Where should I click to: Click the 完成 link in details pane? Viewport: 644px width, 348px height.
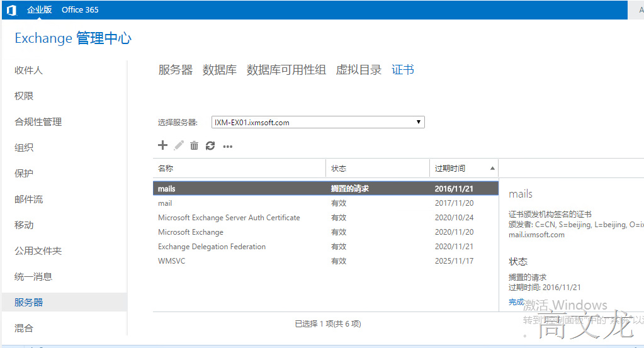click(x=516, y=302)
